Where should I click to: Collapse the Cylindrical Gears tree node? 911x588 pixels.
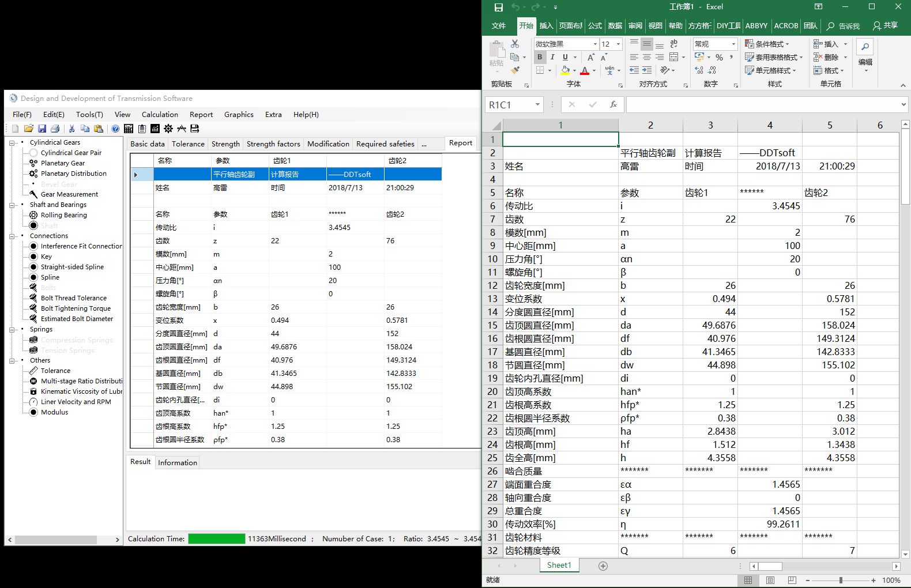[12, 142]
